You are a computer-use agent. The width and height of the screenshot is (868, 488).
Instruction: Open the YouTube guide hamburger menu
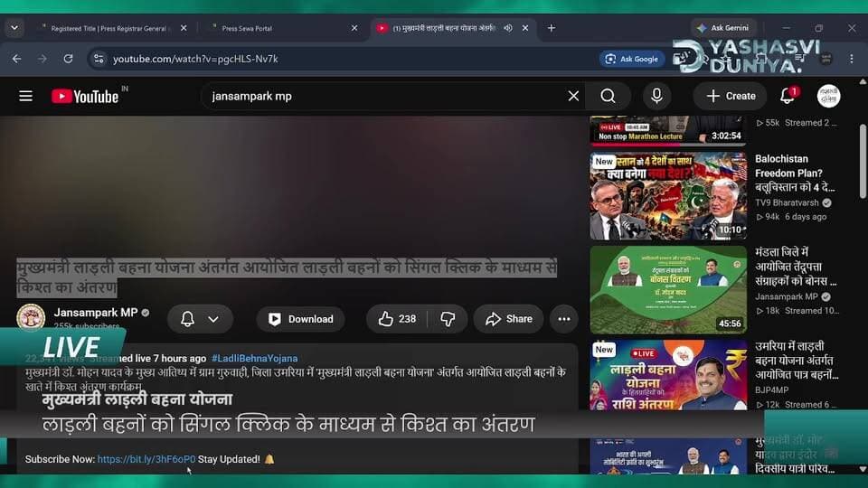25,97
